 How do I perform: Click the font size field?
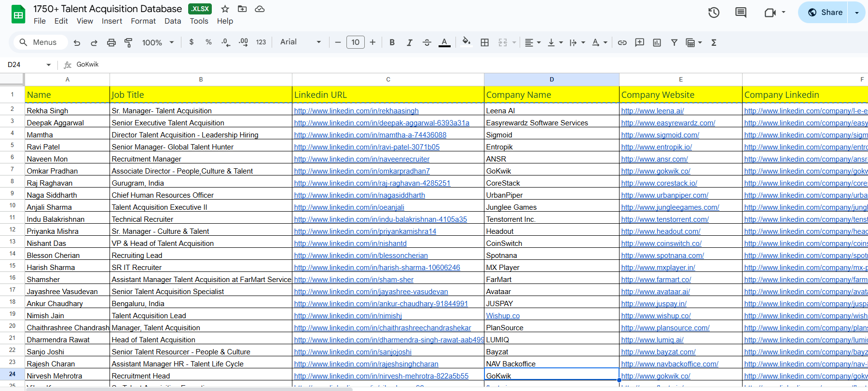[x=356, y=42]
